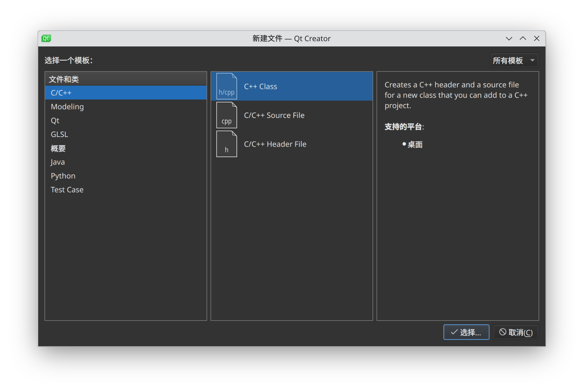This screenshot has height=392, width=584.
Task: Maximize the 新建文件 dialog window
Action: 523,39
